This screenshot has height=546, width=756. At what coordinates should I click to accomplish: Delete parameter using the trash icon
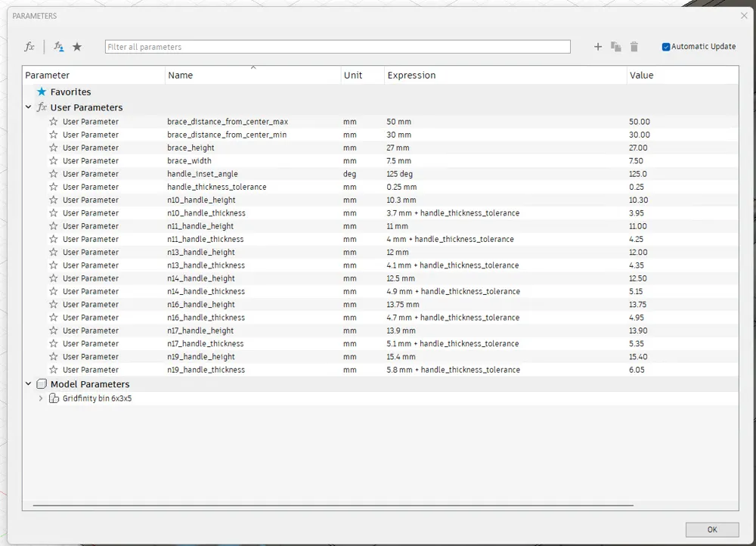click(634, 47)
